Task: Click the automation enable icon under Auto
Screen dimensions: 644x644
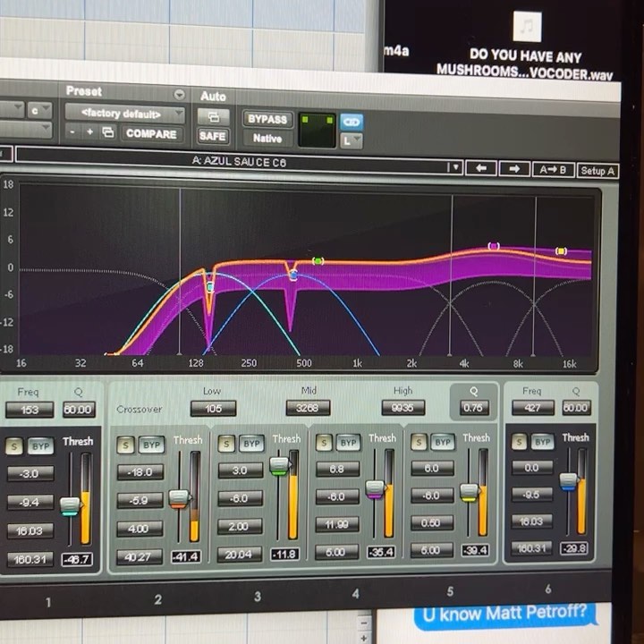Action: coord(213,116)
